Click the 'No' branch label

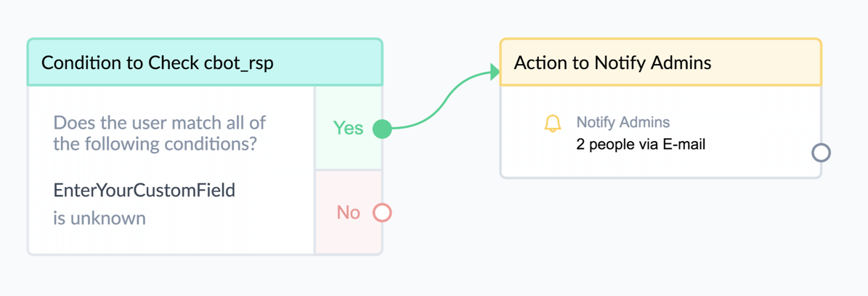click(348, 212)
